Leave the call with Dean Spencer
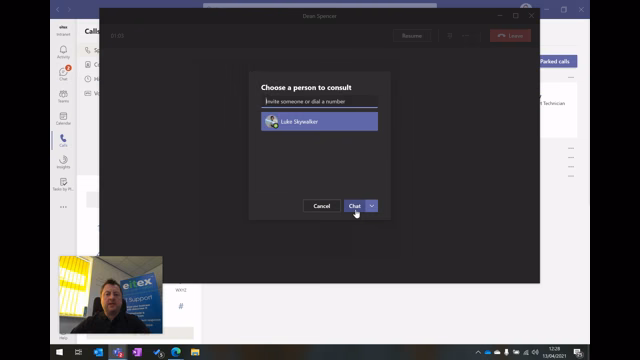The width and height of the screenshot is (640, 360). coord(510,36)
